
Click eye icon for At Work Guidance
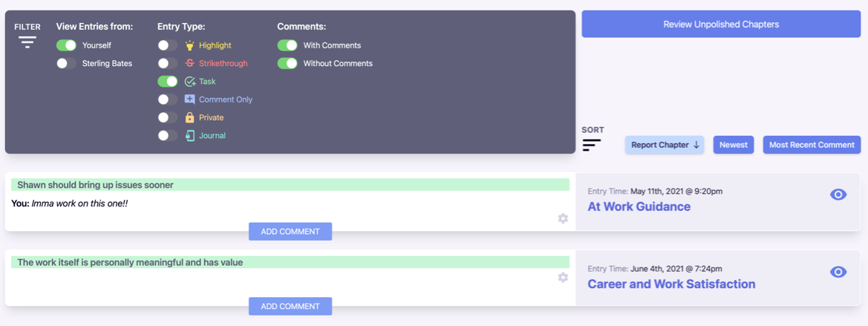point(838,195)
